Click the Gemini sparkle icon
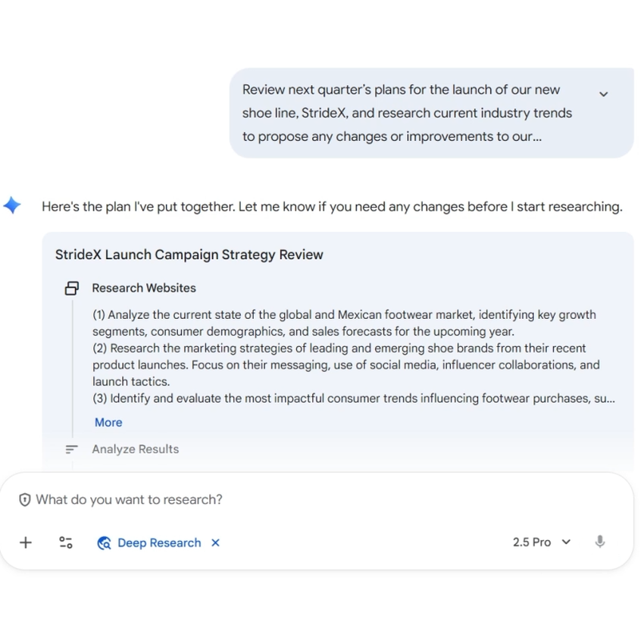644x644 pixels. [x=12, y=205]
